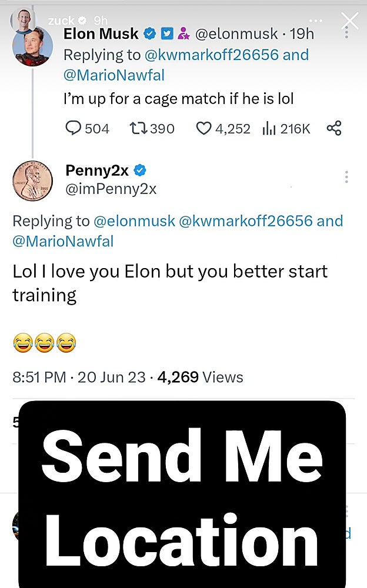367x588 pixels.
Task: Click zuck's verified badge
Action: click(x=82, y=20)
